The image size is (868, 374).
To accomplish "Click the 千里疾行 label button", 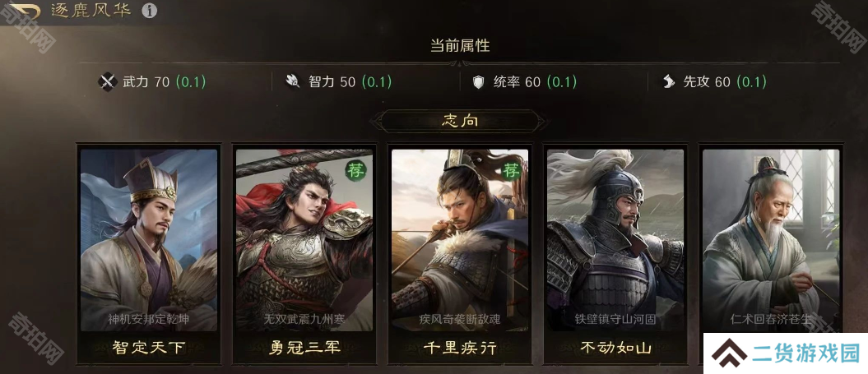I will [x=460, y=348].
